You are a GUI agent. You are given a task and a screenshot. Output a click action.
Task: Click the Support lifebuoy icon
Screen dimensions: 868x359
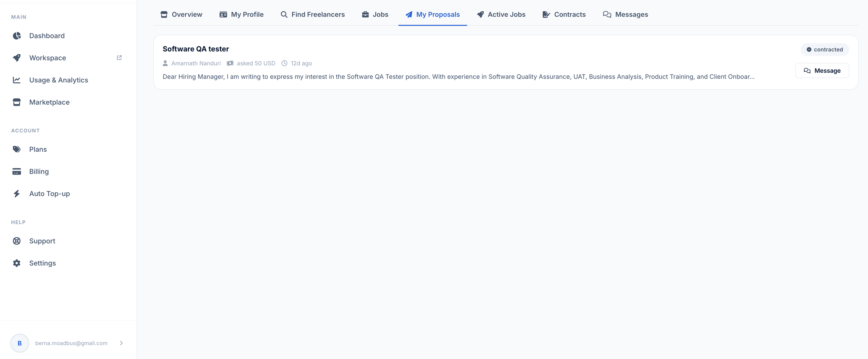coord(17,241)
